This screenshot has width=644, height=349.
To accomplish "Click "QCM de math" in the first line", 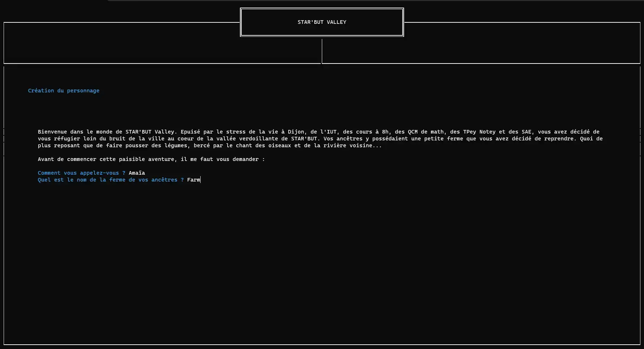I will (x=426, y=132).
